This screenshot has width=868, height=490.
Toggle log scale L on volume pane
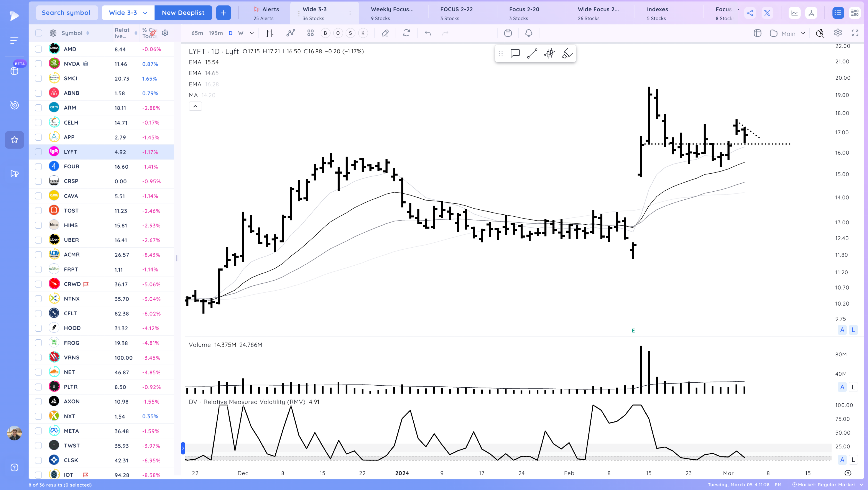click(853, 387)
